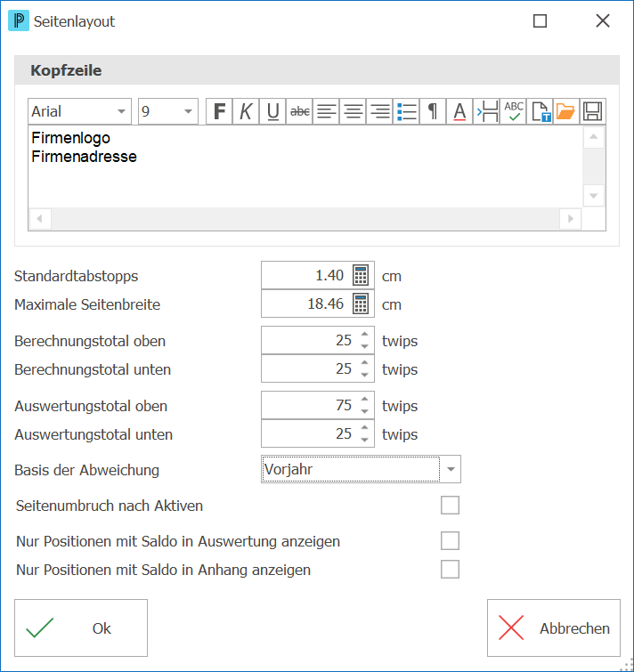Screen dimensions: 634x672
Task: Open the font size 9 dropdown
Action: coord(188,111)
